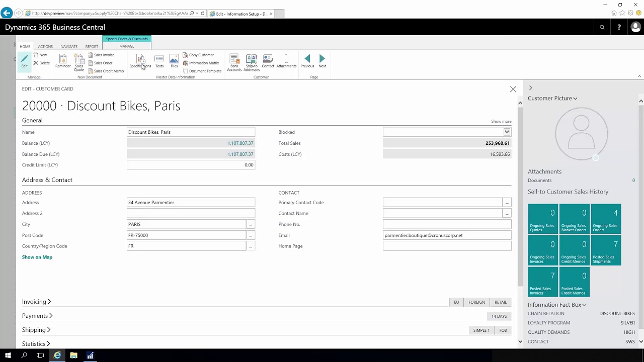Go to Next customer record
Screen dimensions: 644x362
pos(322,61)
